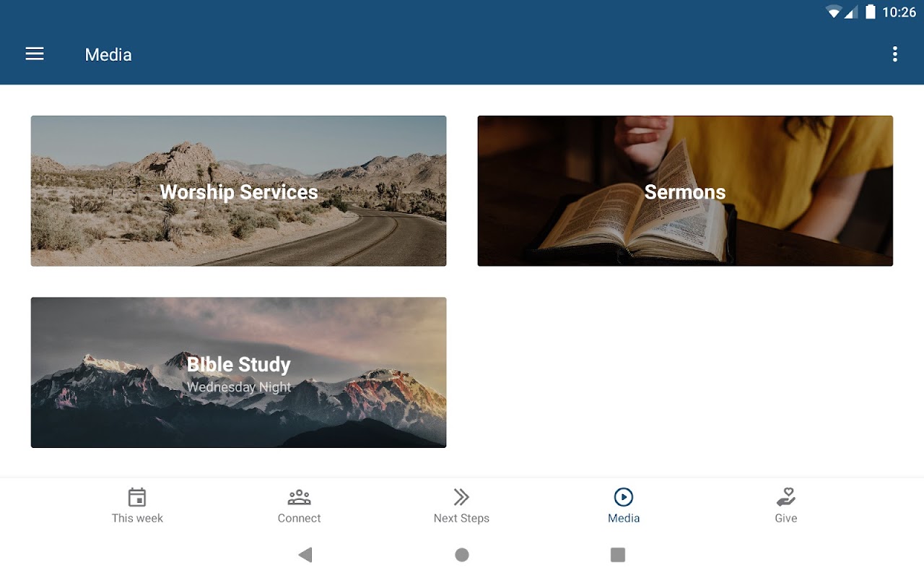Tap the Next Steps double-chevron icon
This screenshot has width=924, height=578.
point(461,497)
